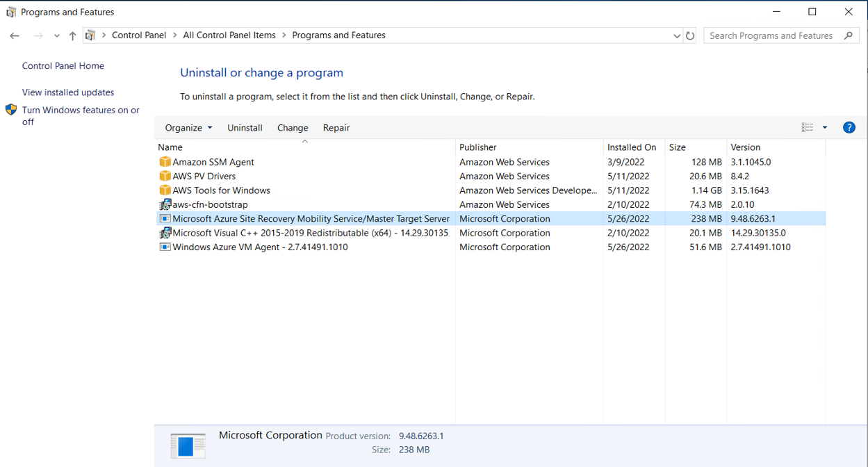This screenshot has width=868, height=467.
Task: Click the Control Panel breadcrumb
Action: [x=139, y=35]
